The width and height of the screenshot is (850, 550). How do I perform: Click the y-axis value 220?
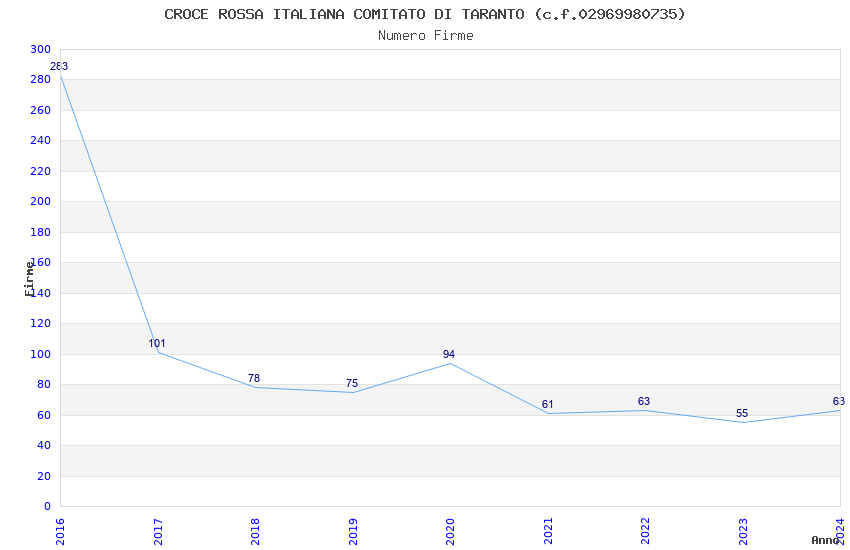[41, 171]
